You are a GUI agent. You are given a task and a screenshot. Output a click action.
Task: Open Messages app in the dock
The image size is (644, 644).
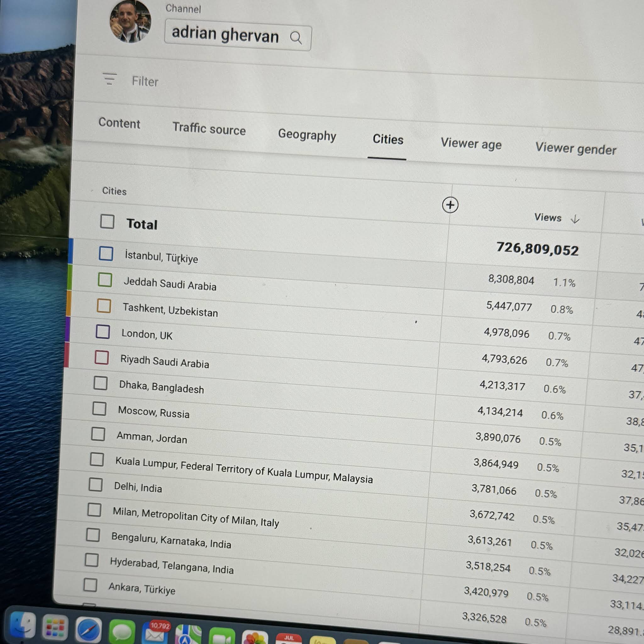point(122,632)
